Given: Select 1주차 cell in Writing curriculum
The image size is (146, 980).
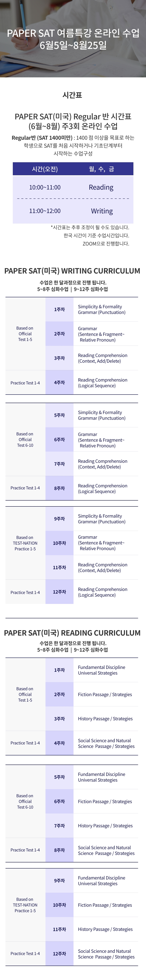Looking at the screenshot, I should click(59, 309).
